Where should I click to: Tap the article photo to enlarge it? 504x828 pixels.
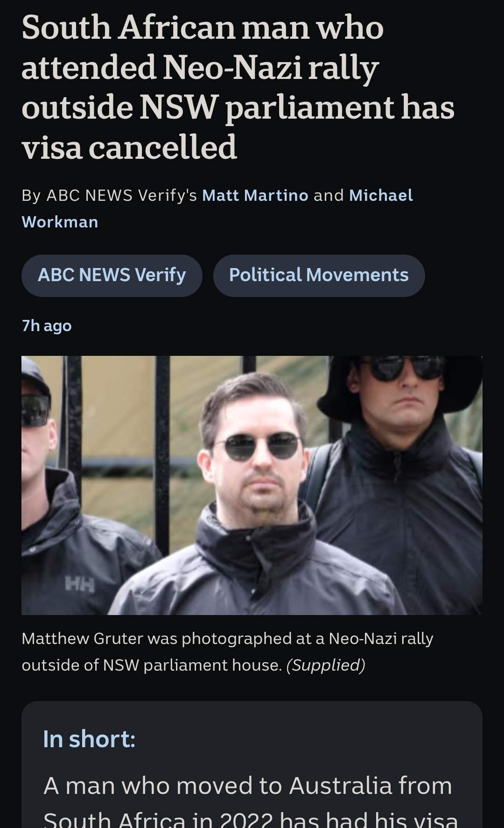click(x=252, y=485)
